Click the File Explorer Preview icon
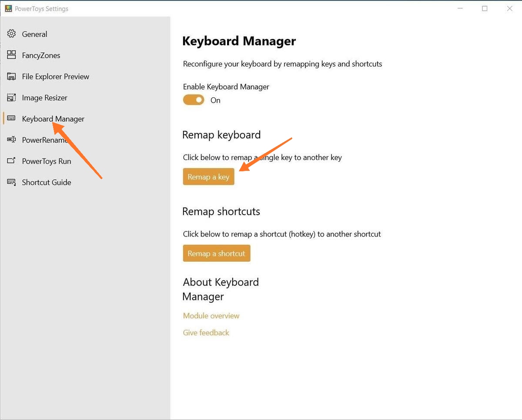Screen dimensions: 522x420 (12, 77)
